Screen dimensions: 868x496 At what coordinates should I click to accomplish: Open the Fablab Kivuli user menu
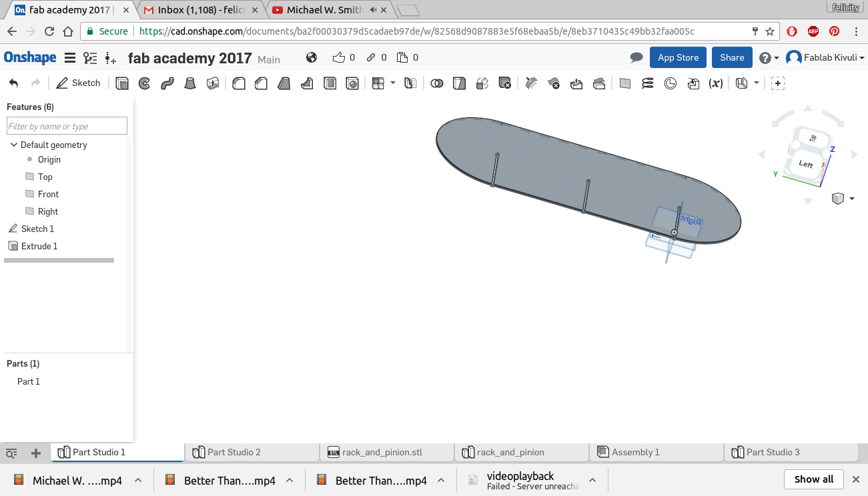pyautogui.click(x=825, y=58)
